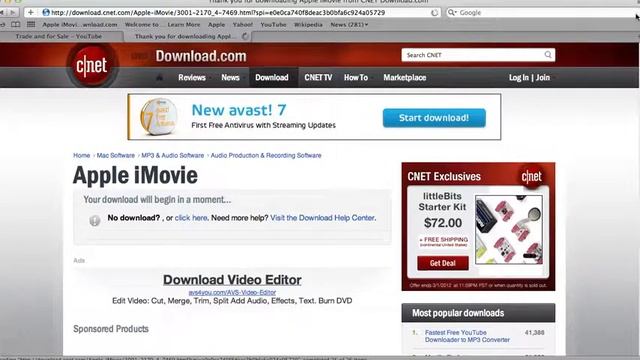
Task: Click the Mac Software breadcrumb
Action: pyautogui.click(x=116, y=156)
